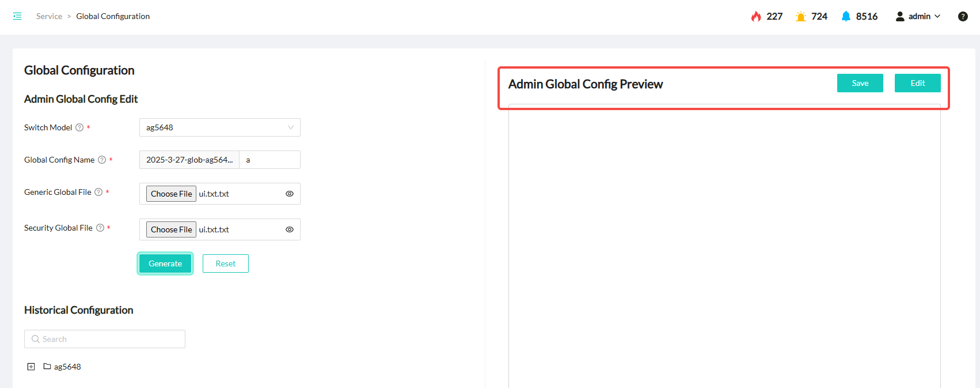Open the blue bell notifications icon
The width and height of the screenshot is (980, 388).
pyautogui.click(x=845, y=16)
